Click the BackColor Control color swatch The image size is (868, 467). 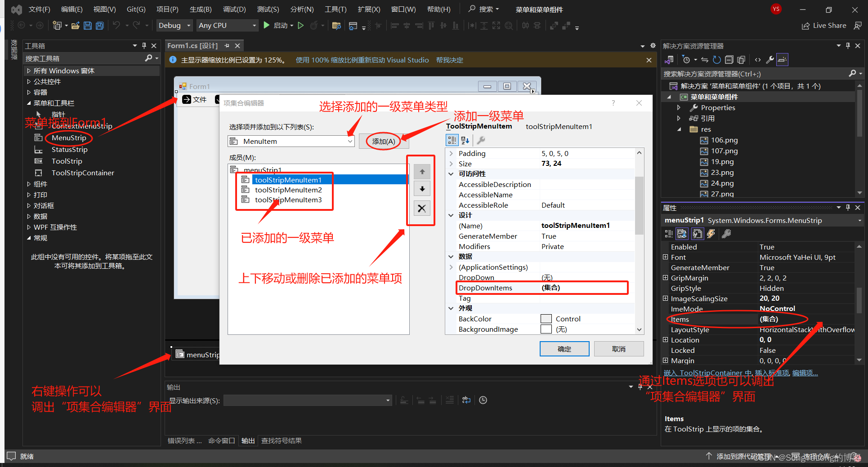click(546, 319)
